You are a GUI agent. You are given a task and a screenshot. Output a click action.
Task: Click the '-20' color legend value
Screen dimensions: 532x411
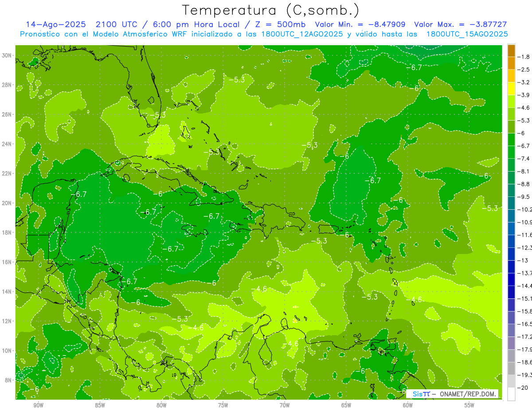(x=523, y=388)
